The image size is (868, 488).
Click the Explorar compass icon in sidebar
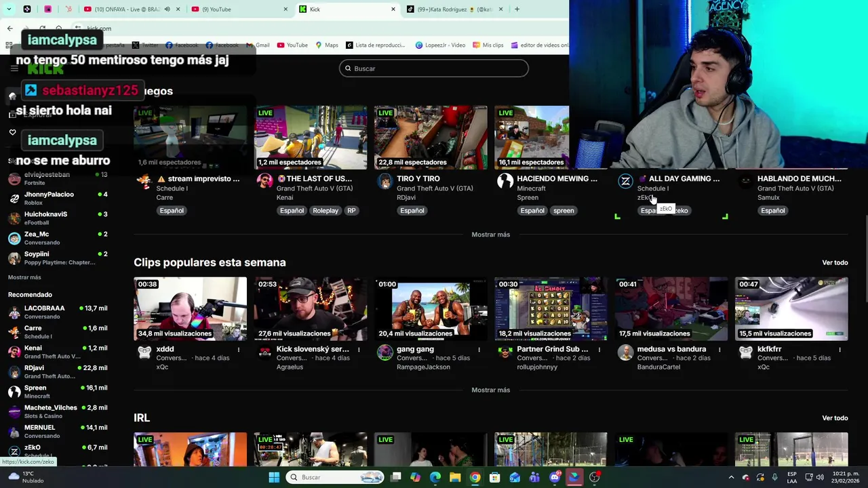pos(12,115)
